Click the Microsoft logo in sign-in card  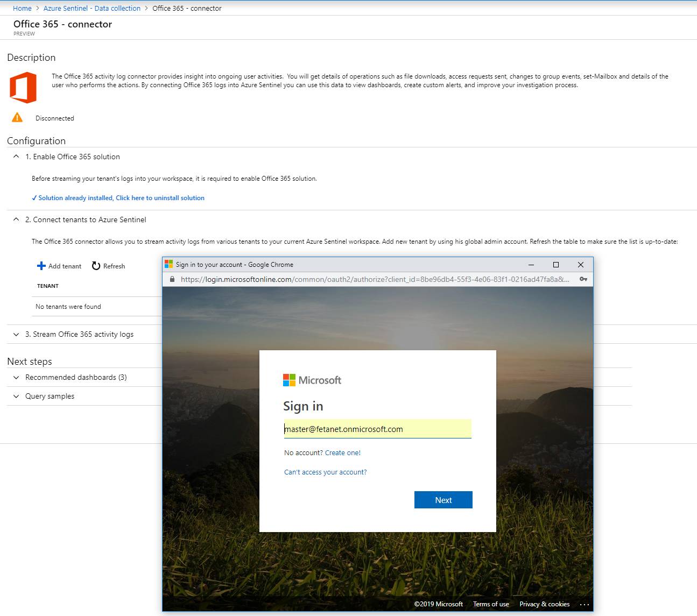[x=290, y=380]
